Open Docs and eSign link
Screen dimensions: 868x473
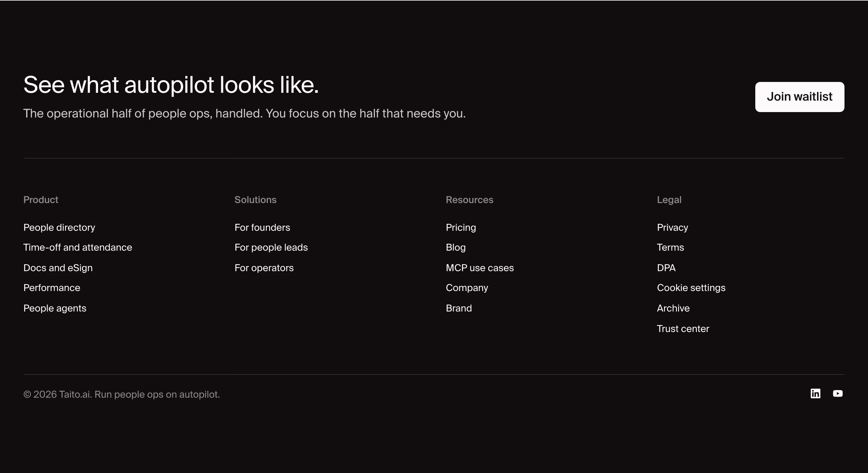[58, 268]
